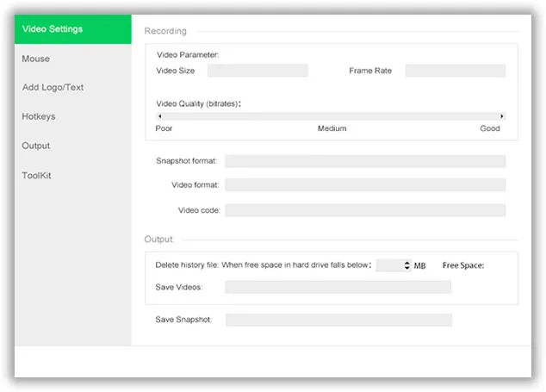Click the free space MB input field
Image resolution: width=546 pixels, height=392 pixels.
[x=389, y=265]
